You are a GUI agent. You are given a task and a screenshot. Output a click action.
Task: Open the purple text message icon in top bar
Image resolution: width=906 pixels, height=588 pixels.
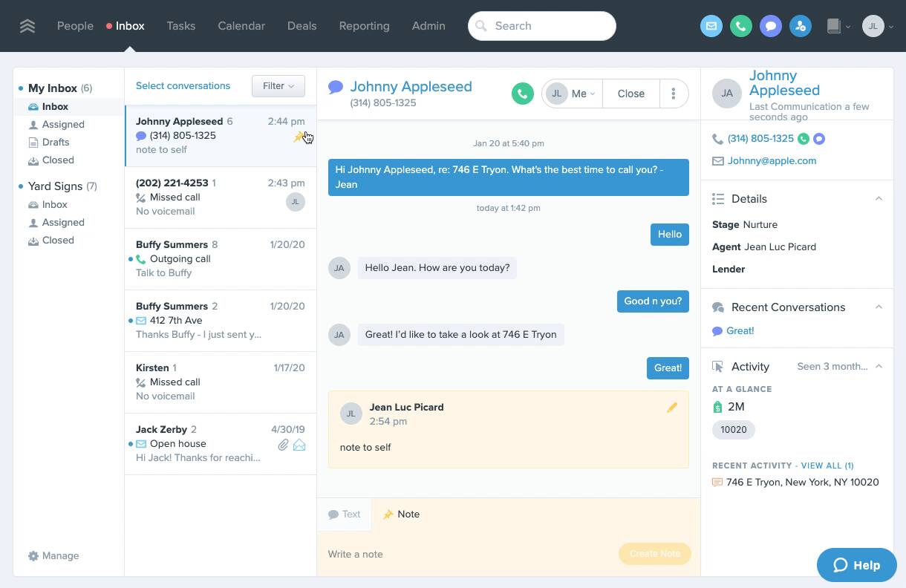click(x=770, y=26)
